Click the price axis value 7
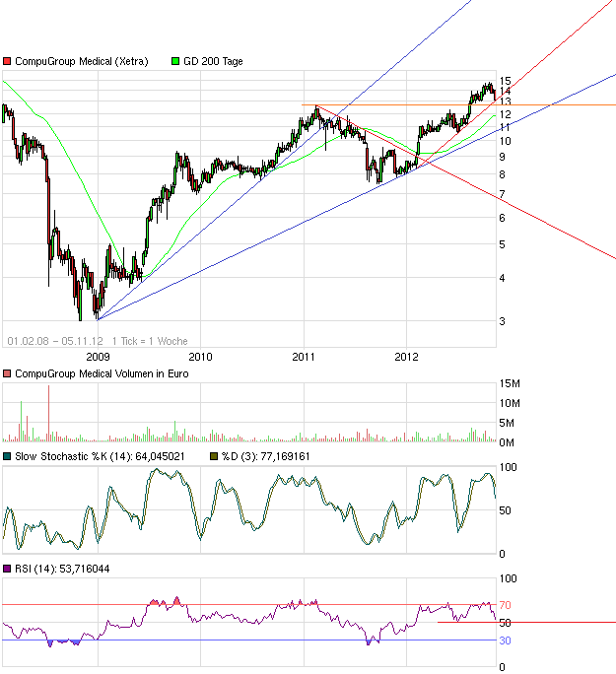This screenshot has width=616, height=674. [x=502, y=194]
